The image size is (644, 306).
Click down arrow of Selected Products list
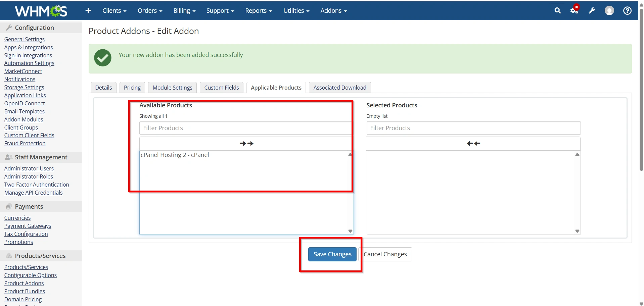[577, 231]
